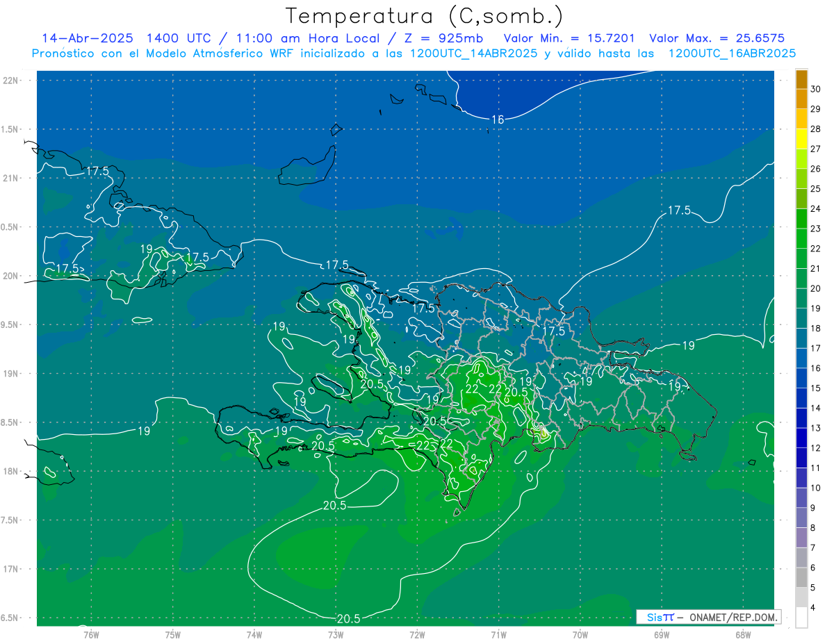The height and width of the screenshot is (644, 834).
Task: Pick the orange swatch above 30 on scale
Action: (x=801, y=79)
